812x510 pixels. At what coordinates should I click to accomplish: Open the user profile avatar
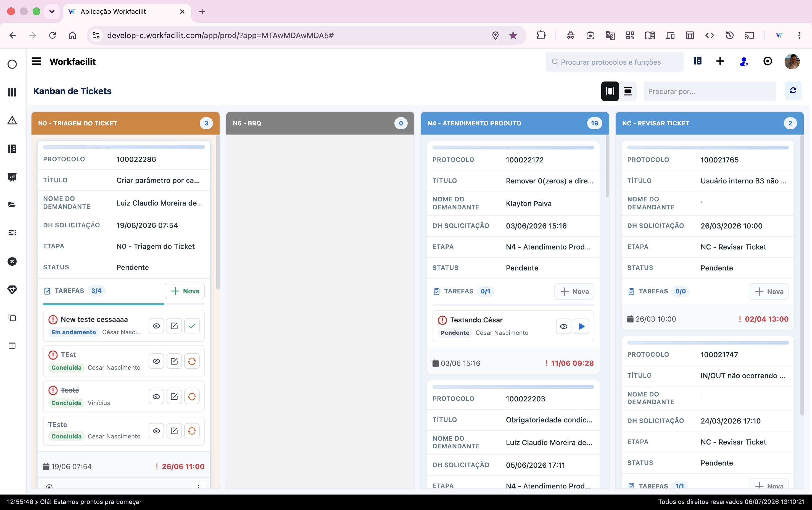(792, 61)
